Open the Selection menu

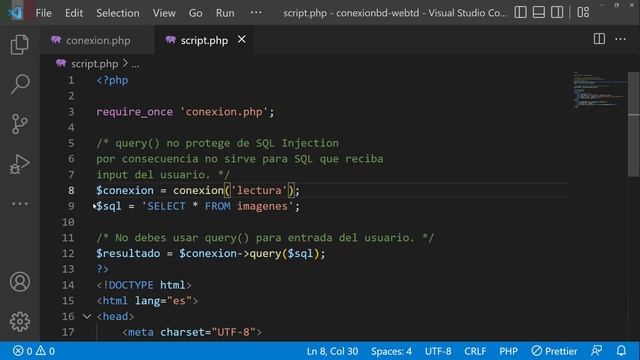(x=118, y=13)
